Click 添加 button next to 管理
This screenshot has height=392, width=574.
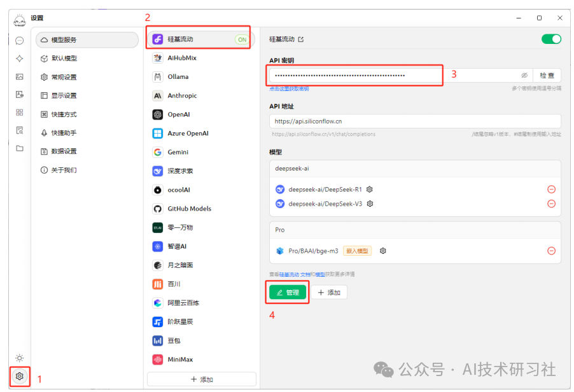329,292
